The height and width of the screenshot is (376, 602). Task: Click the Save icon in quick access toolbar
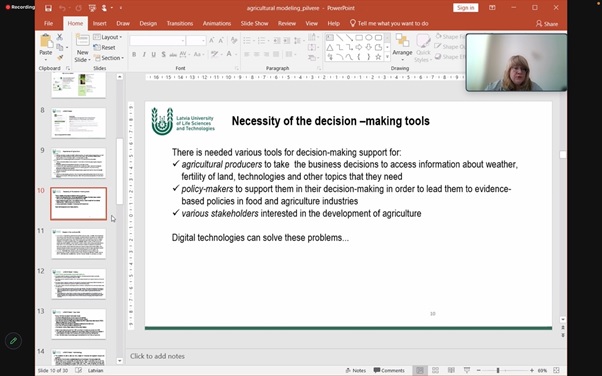click(x=48, y=8)
